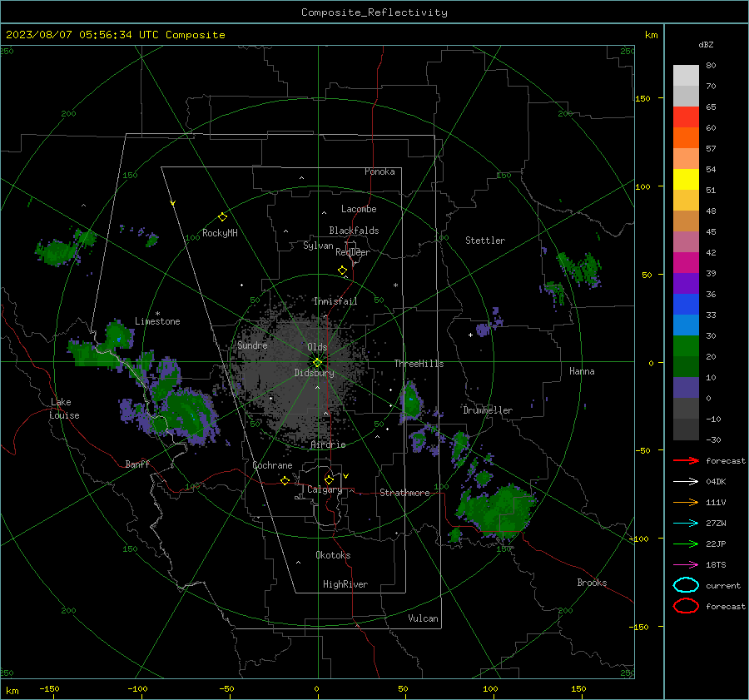Select the Lacombe label
This screenshot has width=749, height=700.
click(x=359, y=209)
